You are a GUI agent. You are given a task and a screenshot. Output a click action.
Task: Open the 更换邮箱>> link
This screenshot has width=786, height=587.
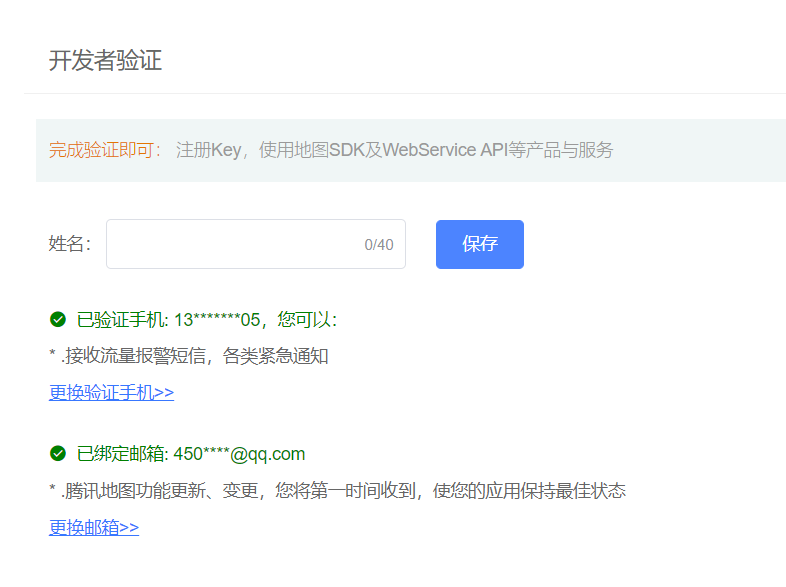coord(94,527)
